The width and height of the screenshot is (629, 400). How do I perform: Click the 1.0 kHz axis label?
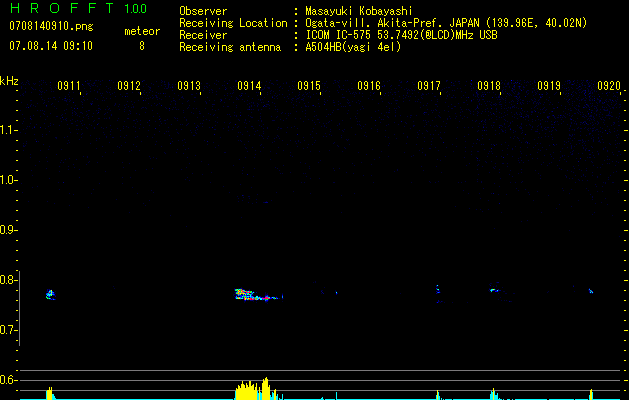(9, 180)
